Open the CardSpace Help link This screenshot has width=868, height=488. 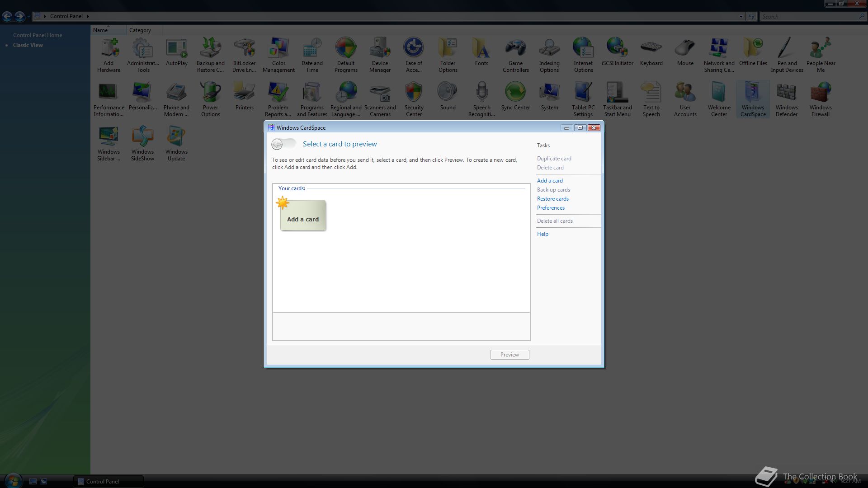click(542, 234)
